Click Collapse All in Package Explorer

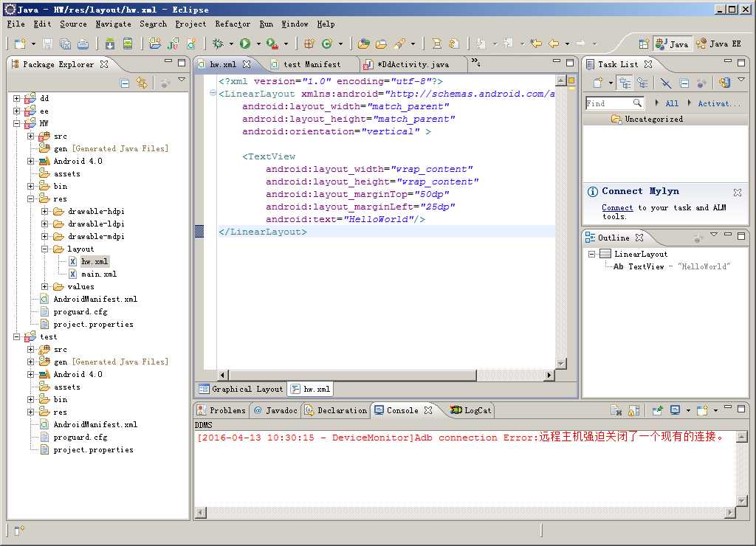(125, 83)
